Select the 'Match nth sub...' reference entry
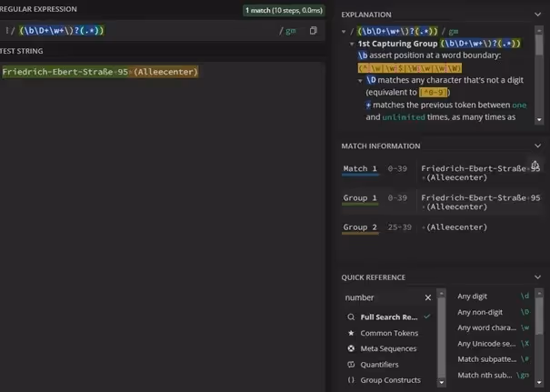This screenshot has height=392, width=550. pyautogui.click(x=493, y=375)
